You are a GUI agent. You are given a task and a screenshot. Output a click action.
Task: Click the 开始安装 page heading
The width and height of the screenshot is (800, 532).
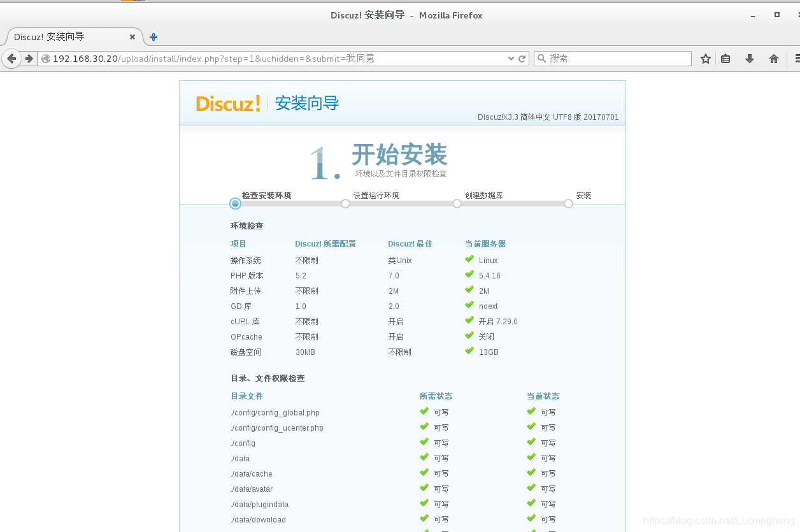399,154
